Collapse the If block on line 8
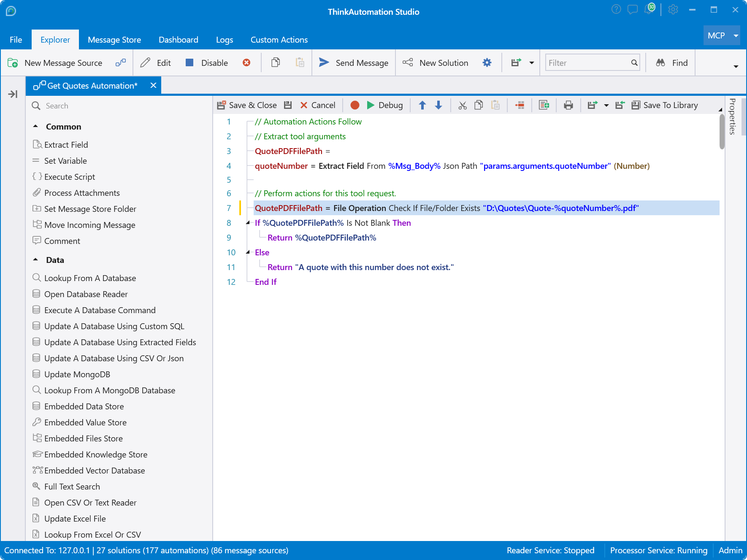747x560 pixels. click(248, 223)
